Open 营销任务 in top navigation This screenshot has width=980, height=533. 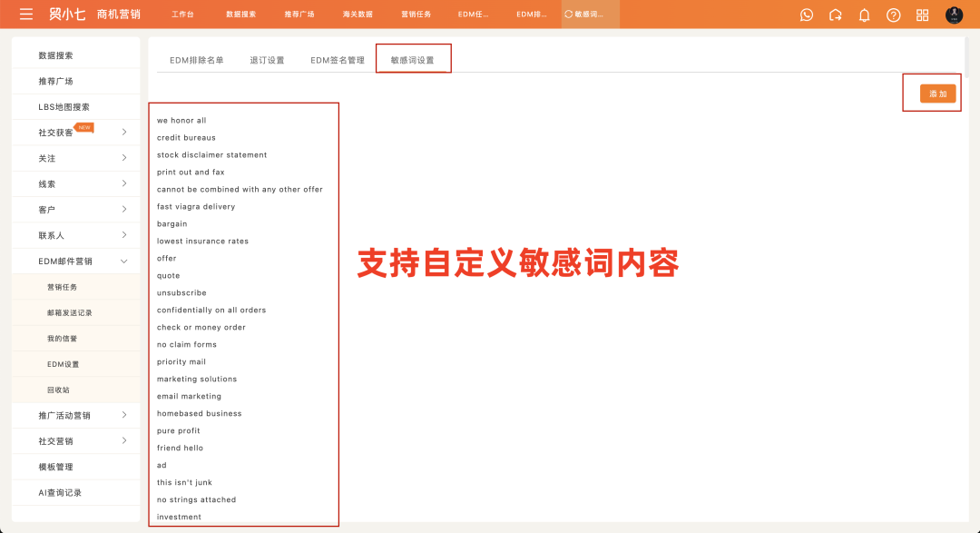[x=416, y=14]
